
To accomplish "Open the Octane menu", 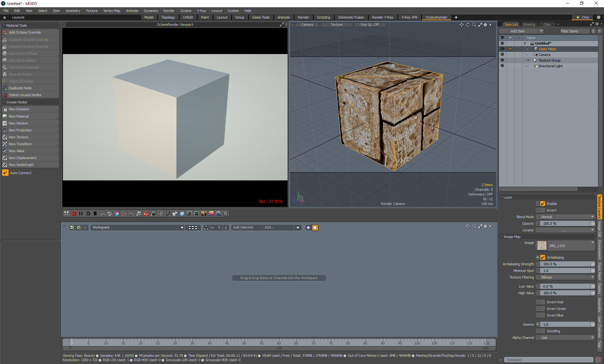I will tap(186, 11).
